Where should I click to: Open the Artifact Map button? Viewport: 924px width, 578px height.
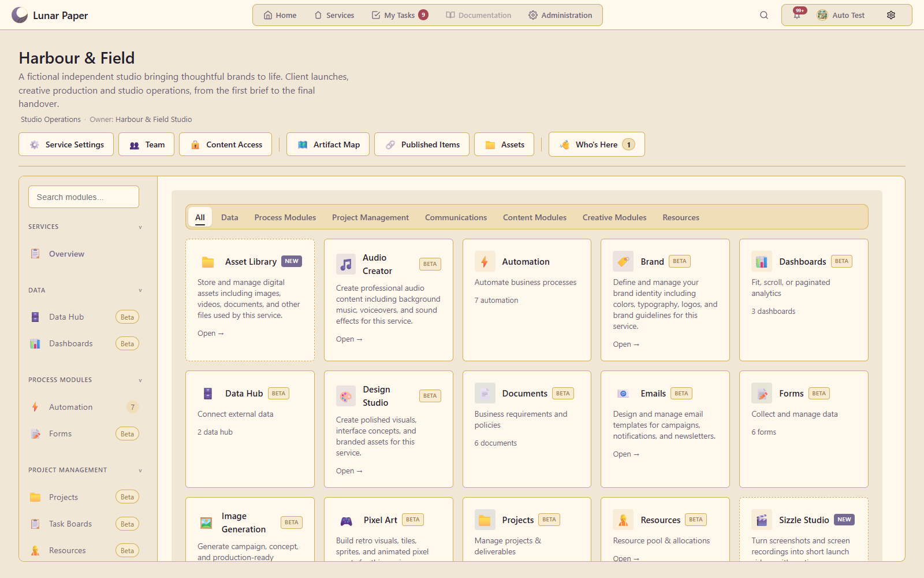(328, 144)
